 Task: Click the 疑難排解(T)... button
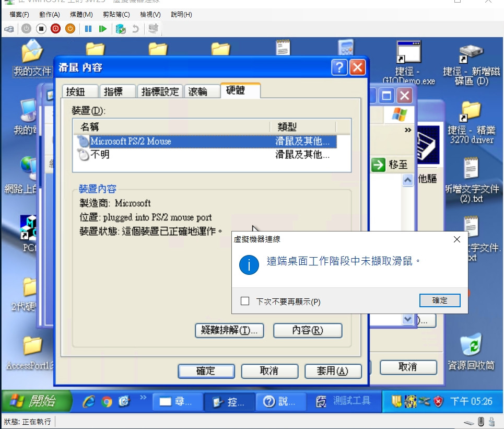pos(229,330)
